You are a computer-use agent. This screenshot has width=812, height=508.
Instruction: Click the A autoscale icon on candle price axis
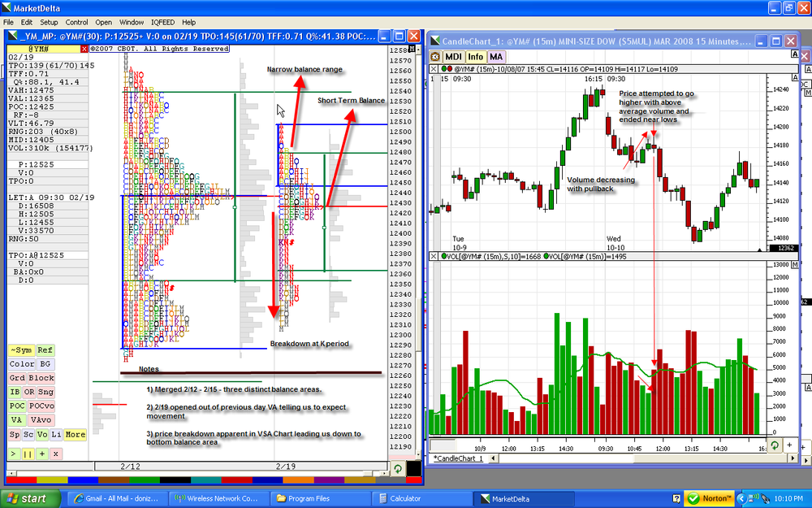[795, 77]
